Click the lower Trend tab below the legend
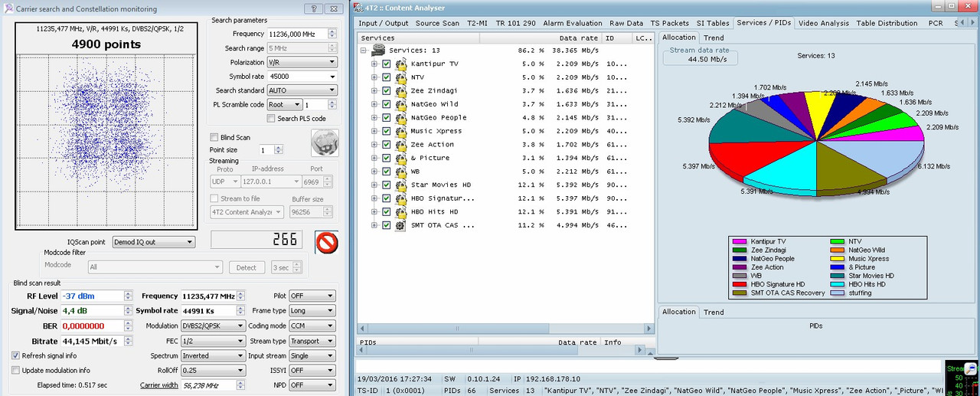The width and height of the screenshot is (980, 396). 714,312
